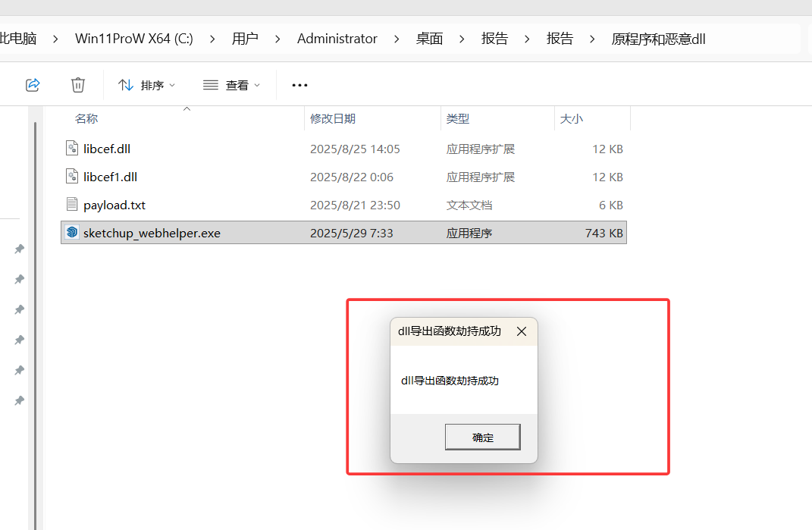Go to 此电脑 in the breadcrumb
The width and height of the screenshot is (812, 530).
(18, 39)
